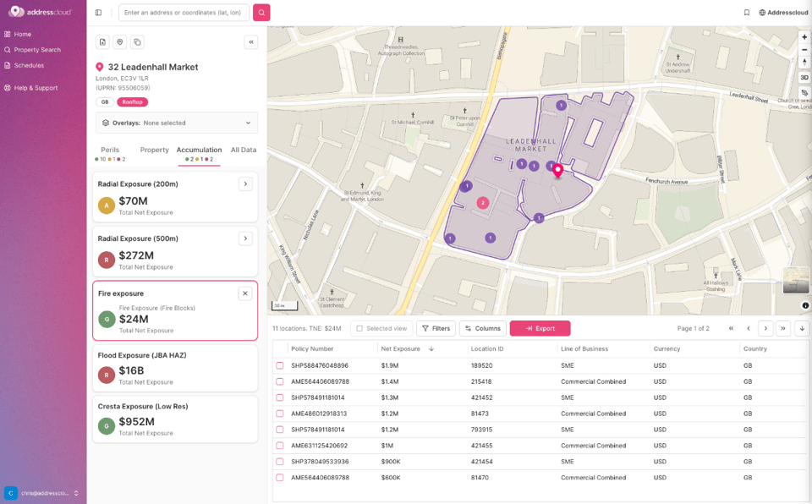Zoom in on the map
Image resolution: width=812 pixels, height=504 pixels.
click(804, 37)
